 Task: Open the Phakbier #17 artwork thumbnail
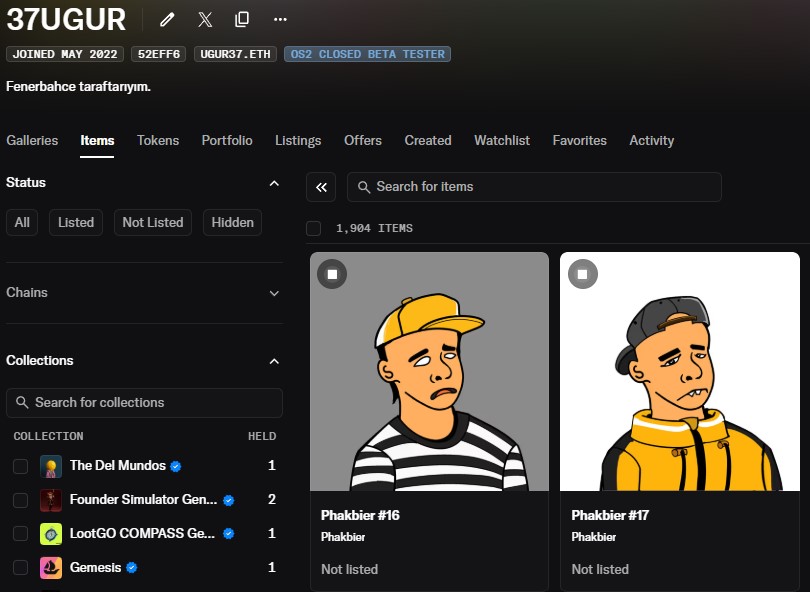click(680, 371)
